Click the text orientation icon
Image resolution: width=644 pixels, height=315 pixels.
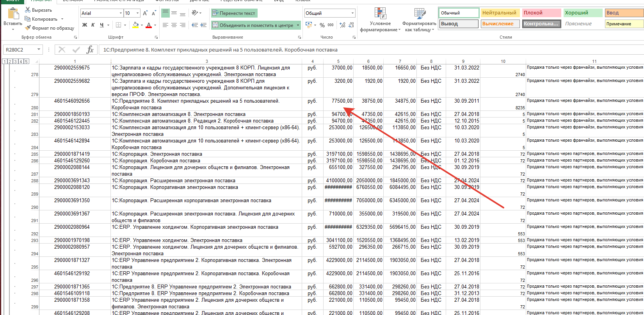point(195,13)
